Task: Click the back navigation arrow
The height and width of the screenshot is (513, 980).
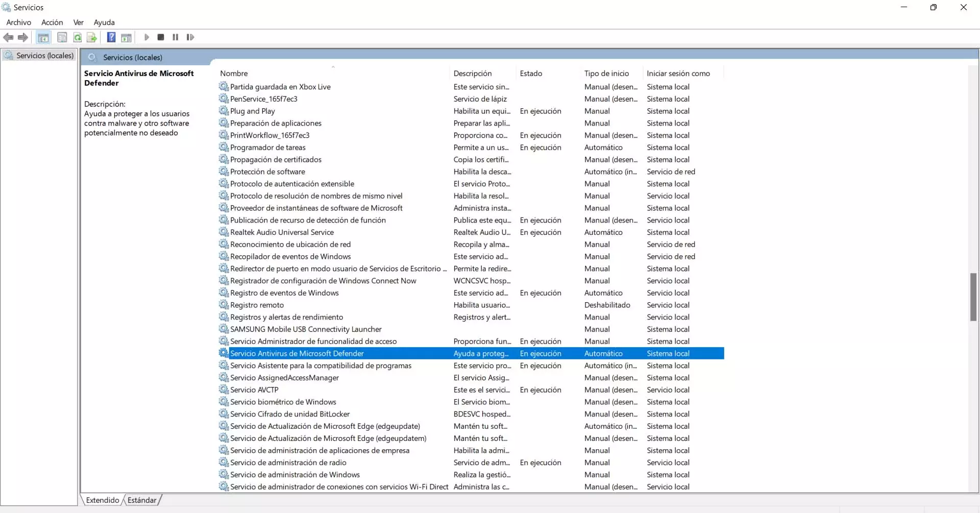Action: tap(8, 37)
